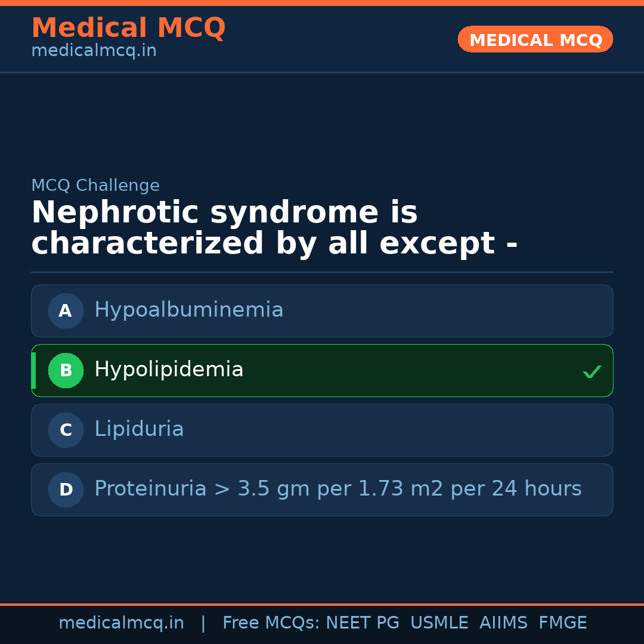Click the Nephrotic syndrome question text
This screenshot has width=644, height=644.
coord(274,228)
